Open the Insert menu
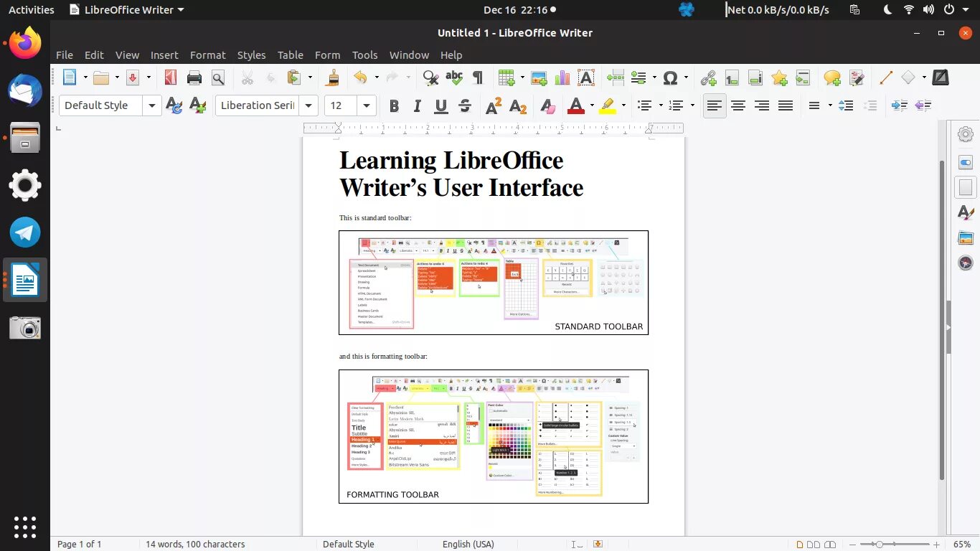 click(164, 55)
